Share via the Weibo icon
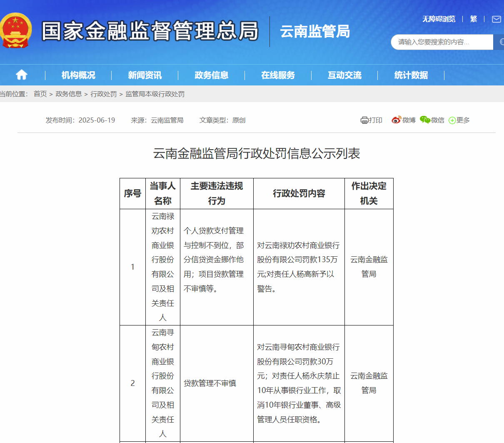504x443 pixels. [x=396, y=120]
